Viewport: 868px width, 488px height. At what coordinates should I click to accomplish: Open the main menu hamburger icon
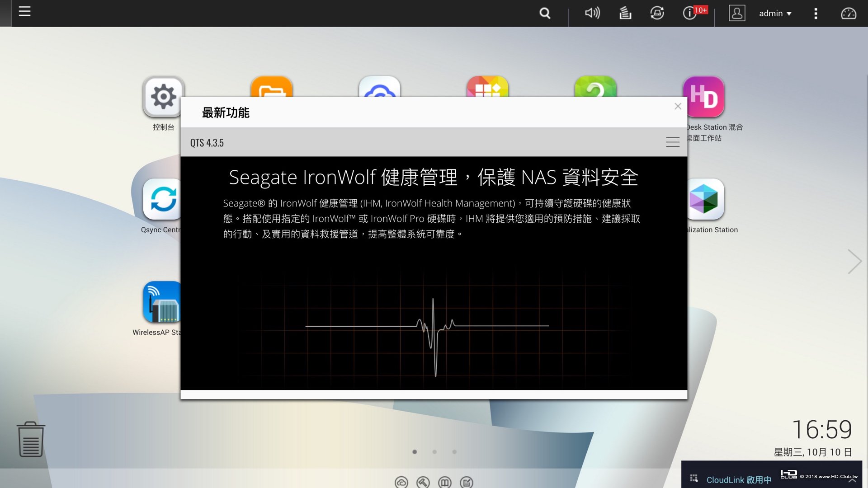tap(24, 12)
